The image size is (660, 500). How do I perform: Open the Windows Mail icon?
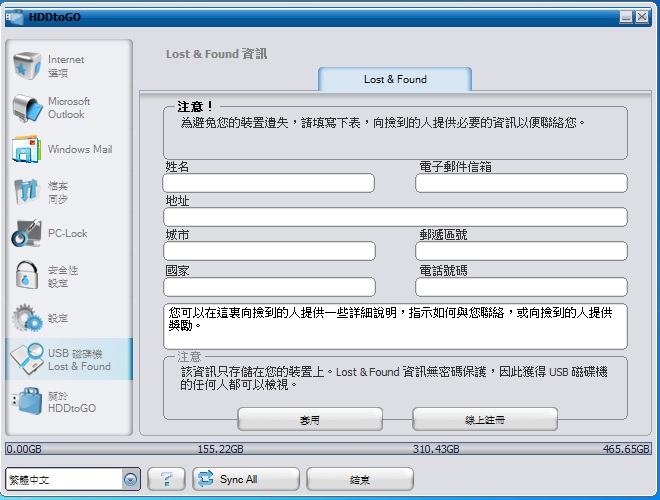coord(27,149)
